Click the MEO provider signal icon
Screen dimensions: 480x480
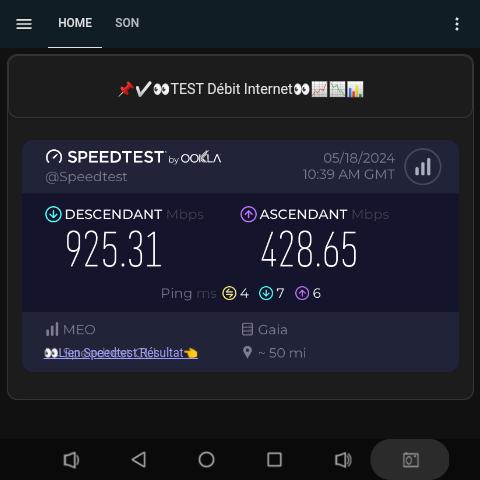click(x=52, y=329)
